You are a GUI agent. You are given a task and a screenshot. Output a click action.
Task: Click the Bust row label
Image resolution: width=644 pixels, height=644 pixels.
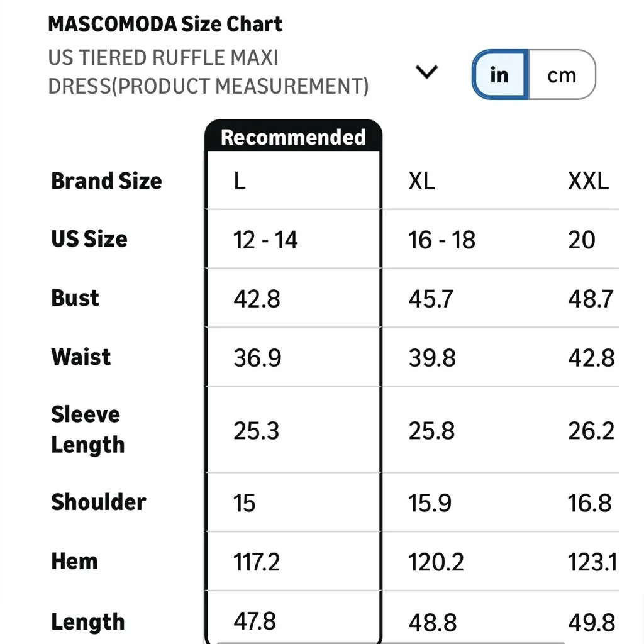[x=75, y=298]
